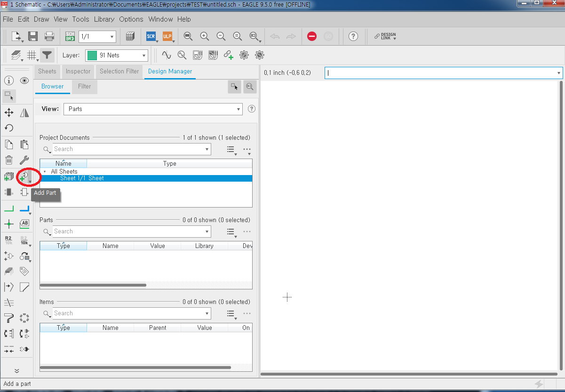Click the sine wave Simulate icon
Viewport: 565px width, 392px height.
pos(167,55)
